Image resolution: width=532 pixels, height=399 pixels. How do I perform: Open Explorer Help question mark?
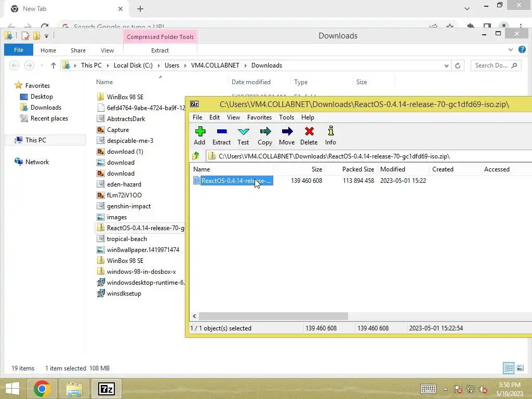click(522, 49)
